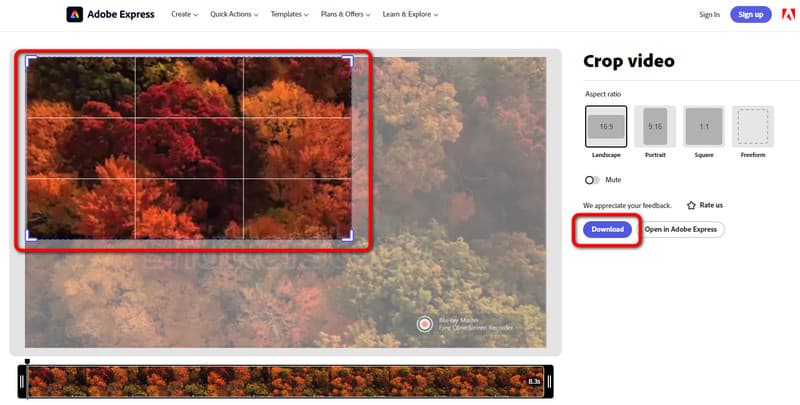
Task: Click the left trim handle on timeline
Action: pyautogui.click(x=22, y=382)
